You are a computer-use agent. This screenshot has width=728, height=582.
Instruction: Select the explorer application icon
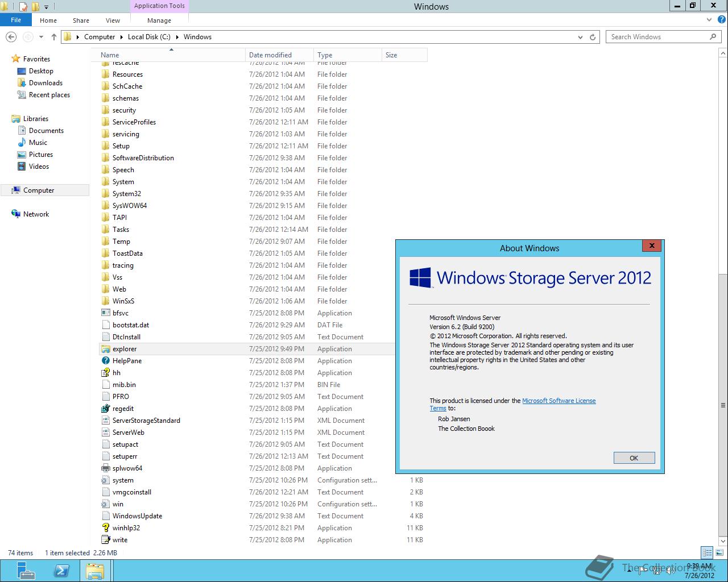click(105, 349)
